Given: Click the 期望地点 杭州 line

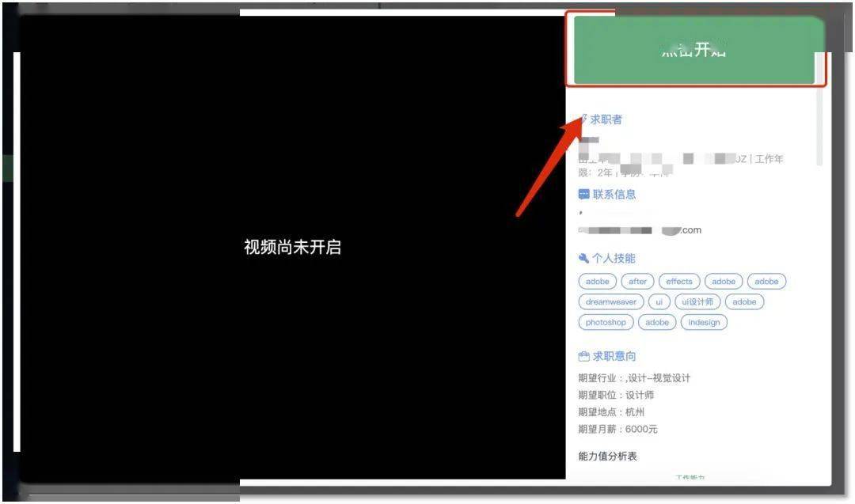Looking at the screenshot, I should (611, 412).
